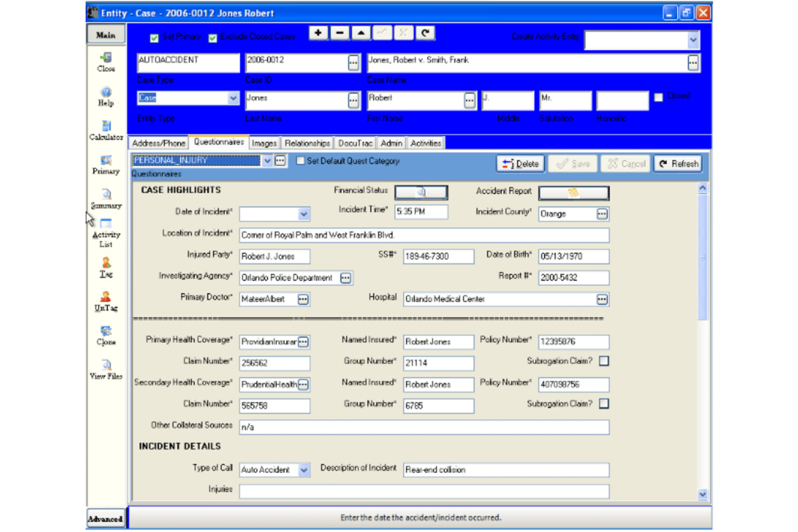
Task: Click the Tag icon
Action: 106,267
